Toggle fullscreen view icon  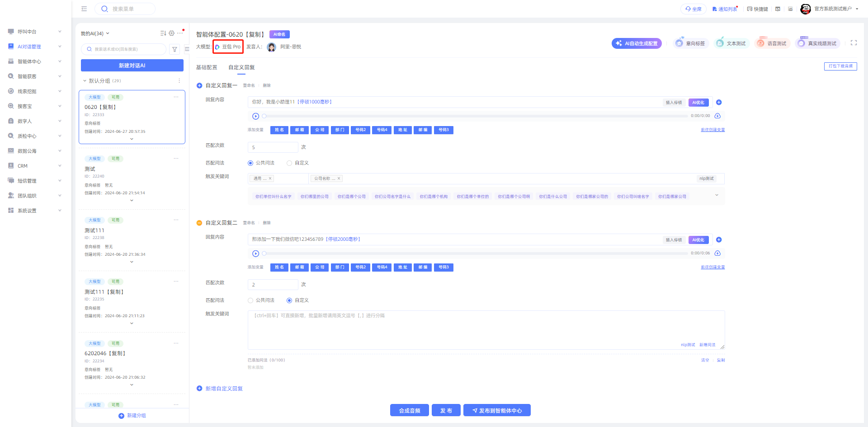(x=854, y=43)
